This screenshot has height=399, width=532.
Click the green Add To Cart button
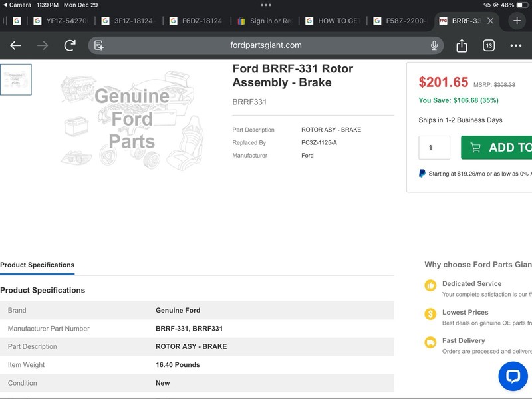point(496,148)
